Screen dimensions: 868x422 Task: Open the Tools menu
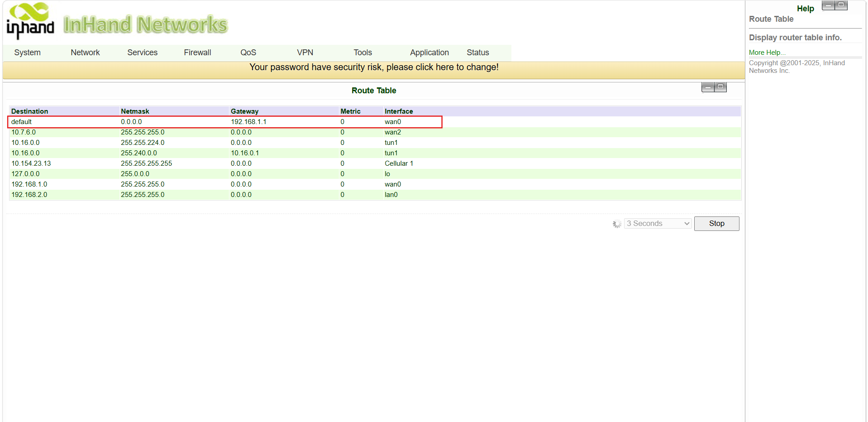[363, 53]
